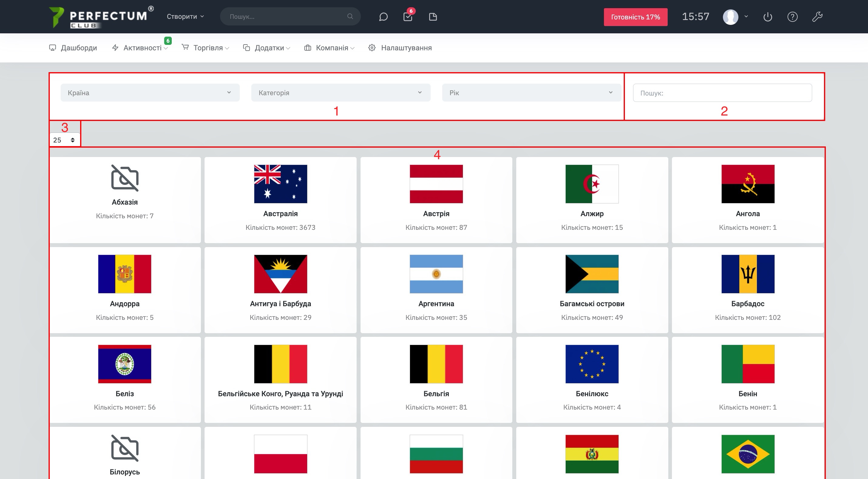Click the Готовність 17% button
This screenshot has height=479, width=868.
point(635,17)
